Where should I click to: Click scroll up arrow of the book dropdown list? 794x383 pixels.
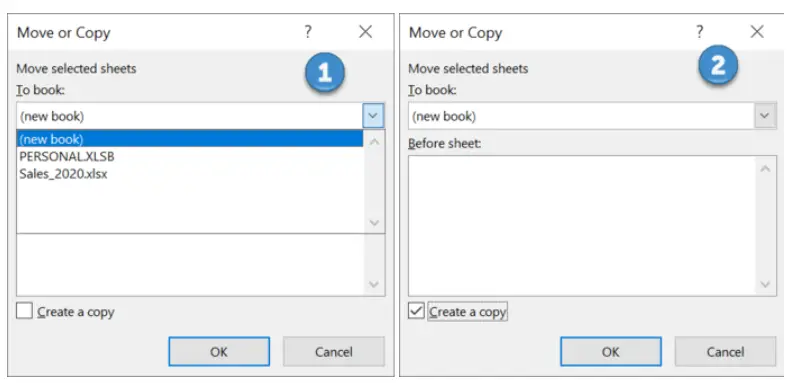[x=374, y=142]
